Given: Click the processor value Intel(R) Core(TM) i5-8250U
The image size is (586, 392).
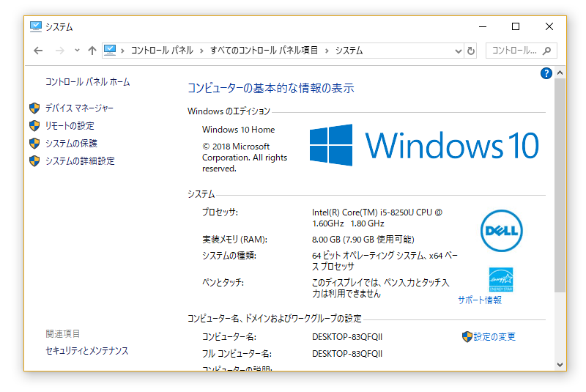Looking at the screenshot, I should tap(377, 218).
